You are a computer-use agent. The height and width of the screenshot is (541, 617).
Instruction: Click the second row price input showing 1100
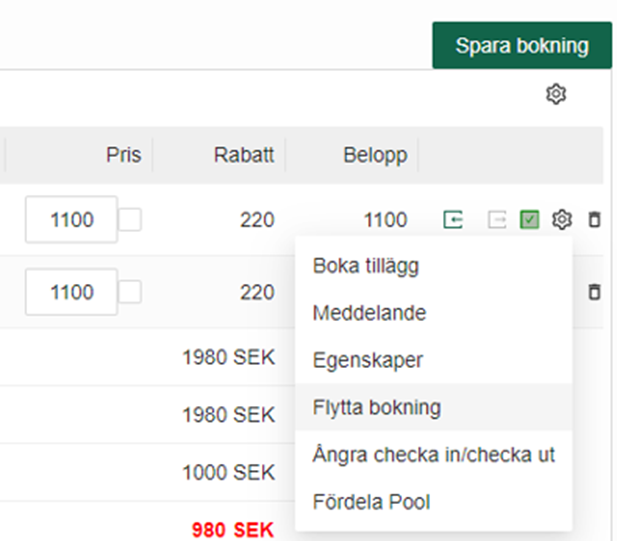tap(72, 292)
